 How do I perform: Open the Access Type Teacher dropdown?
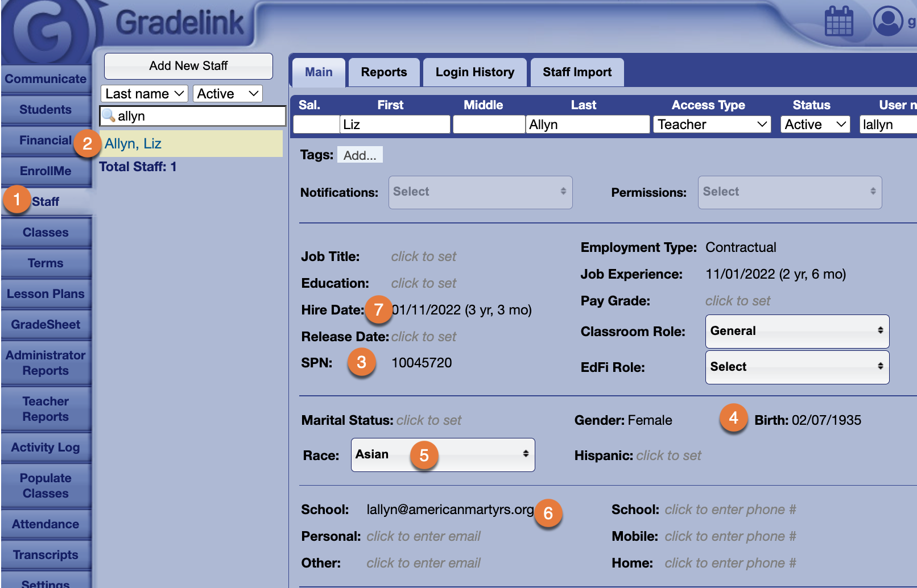tap(712, 125)
